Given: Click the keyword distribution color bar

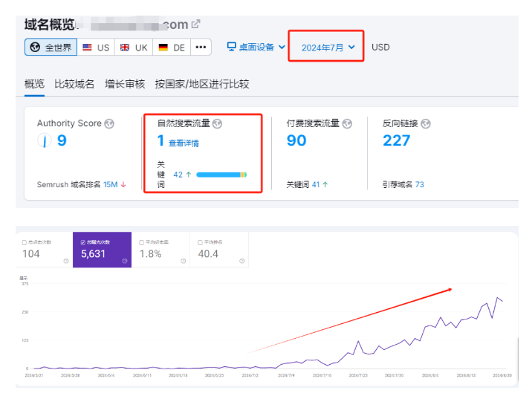Looking at the screenshot, I should [221, 175].
